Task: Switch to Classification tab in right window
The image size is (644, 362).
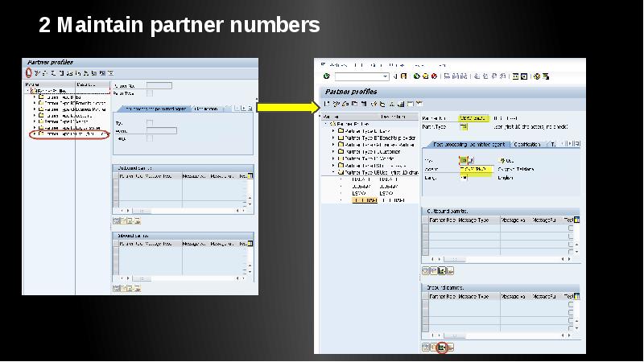Action: [527, 145]
